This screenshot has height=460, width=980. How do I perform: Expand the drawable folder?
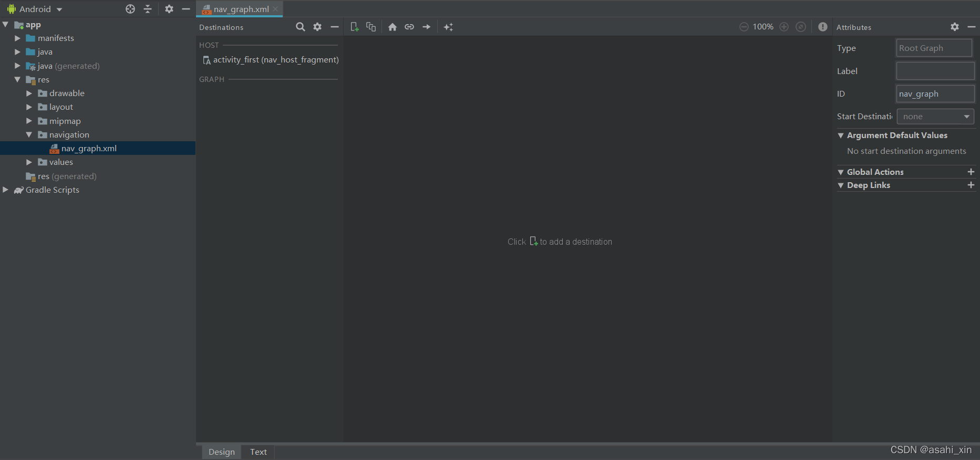(x=29, y=93)
